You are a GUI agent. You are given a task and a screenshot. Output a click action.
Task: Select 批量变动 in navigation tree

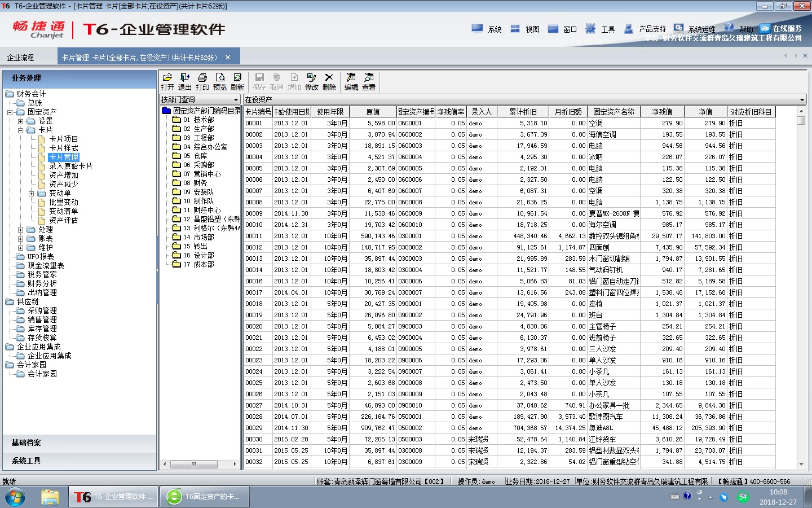[64, 203]
